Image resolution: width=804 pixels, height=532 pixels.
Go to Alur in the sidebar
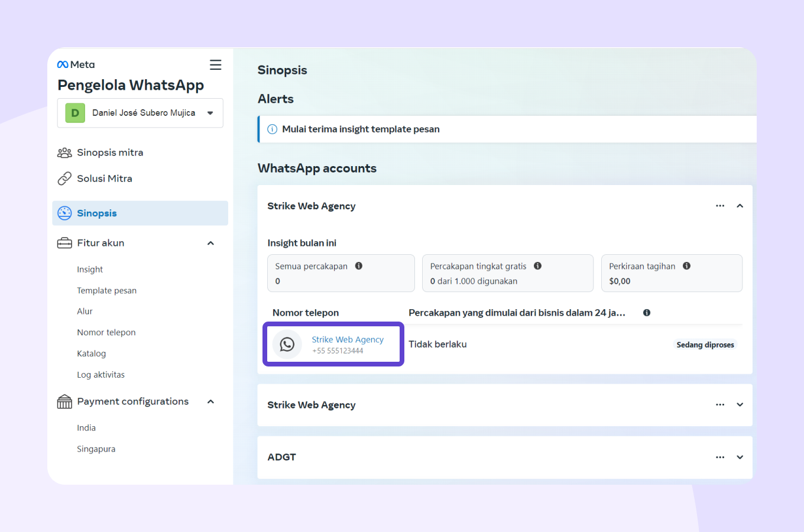(x=85, y=312)
